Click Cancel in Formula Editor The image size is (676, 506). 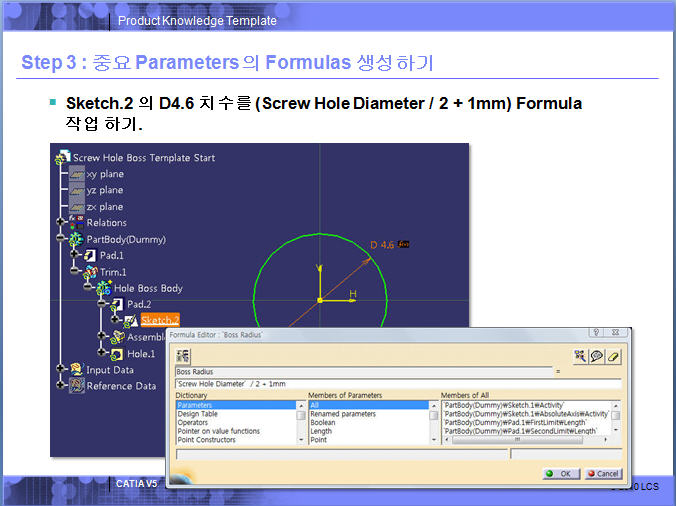pyautogui.click(x=602, y=473)
